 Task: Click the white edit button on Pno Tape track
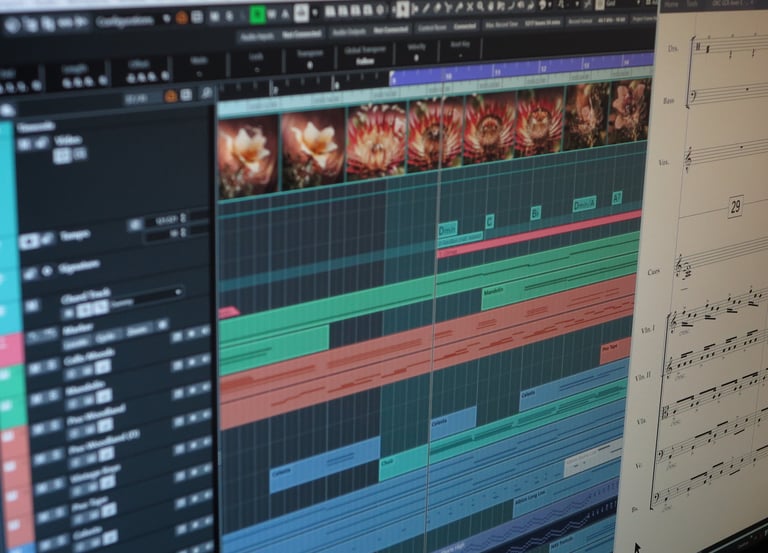[109, 511]
